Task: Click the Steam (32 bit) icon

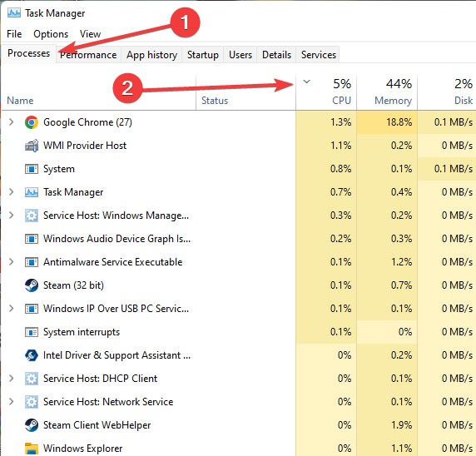Action: [32, 285]
